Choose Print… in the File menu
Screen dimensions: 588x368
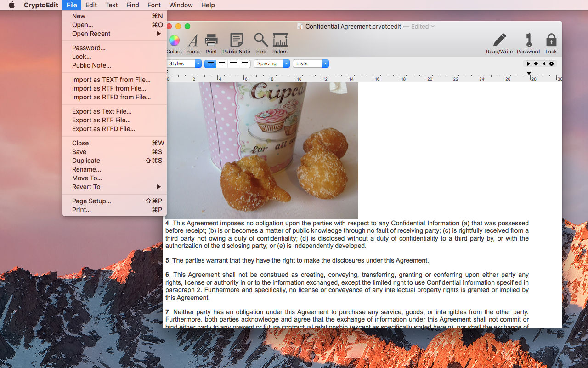[x=114, y=210]
